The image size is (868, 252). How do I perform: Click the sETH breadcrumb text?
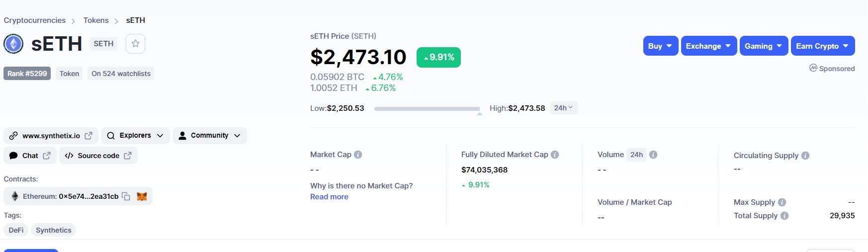coord(135,20)
